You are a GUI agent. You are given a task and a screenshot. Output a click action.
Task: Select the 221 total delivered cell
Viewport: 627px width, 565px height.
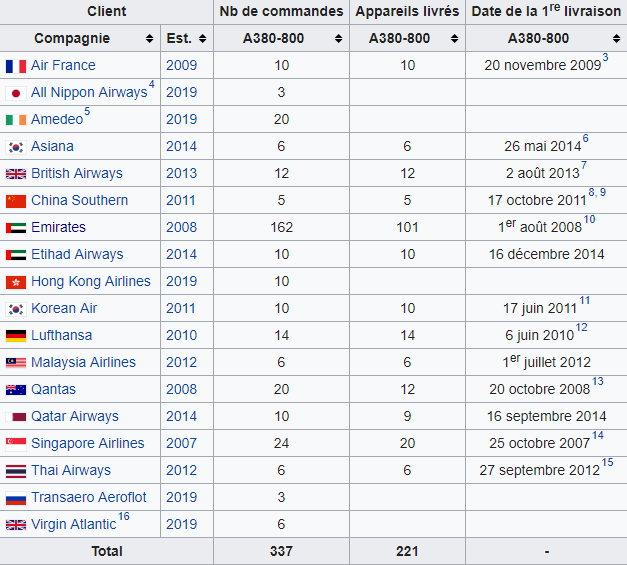click(x=407, y=551)
